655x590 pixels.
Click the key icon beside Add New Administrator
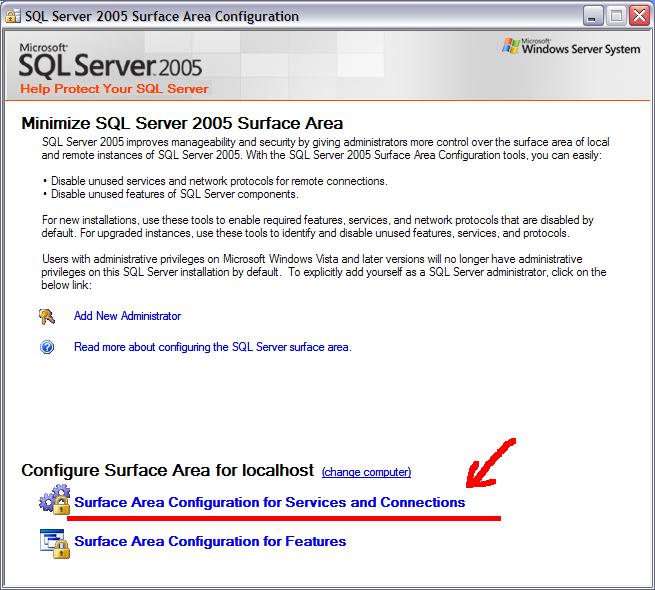[x=47, y=316]
